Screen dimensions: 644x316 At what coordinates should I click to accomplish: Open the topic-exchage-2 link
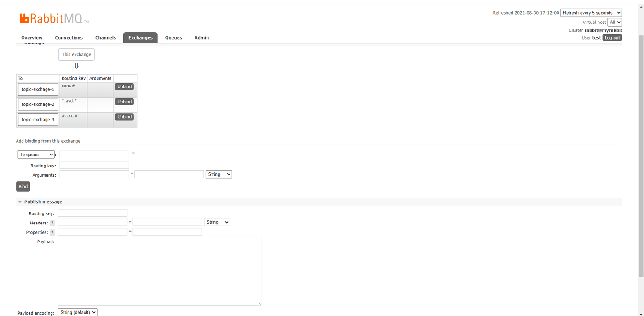pos(38,104)
